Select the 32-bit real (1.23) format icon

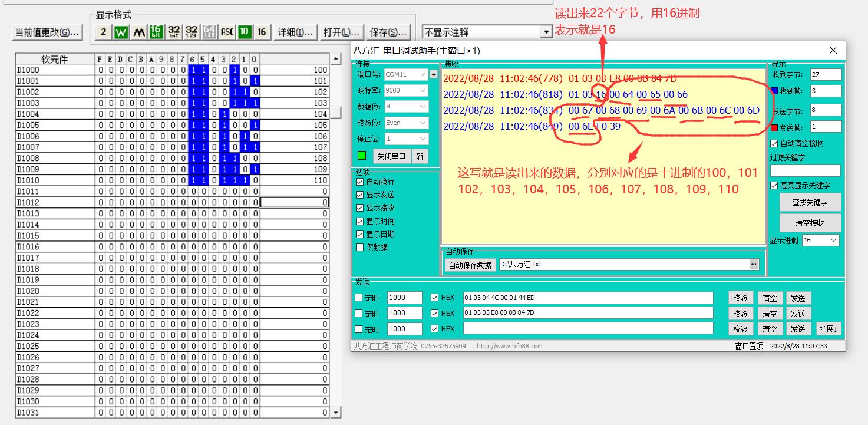coord(192,32)
